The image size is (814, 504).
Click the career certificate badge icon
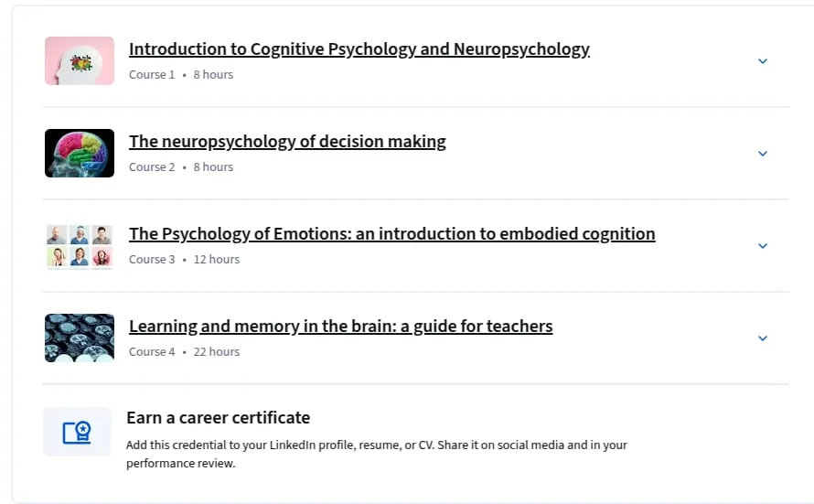(x=77, y=432)
